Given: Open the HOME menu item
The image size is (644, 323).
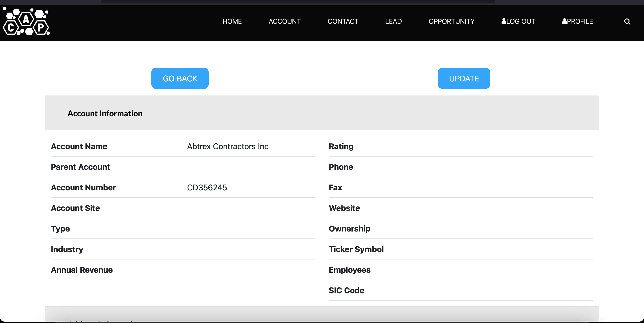Looking at the screenshot, I should pos(232,21).
